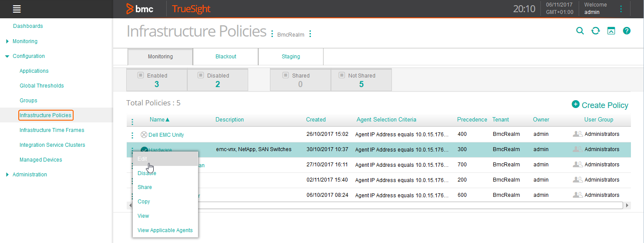Toggle the Enabled filter checkbox

tap(141, 75)
